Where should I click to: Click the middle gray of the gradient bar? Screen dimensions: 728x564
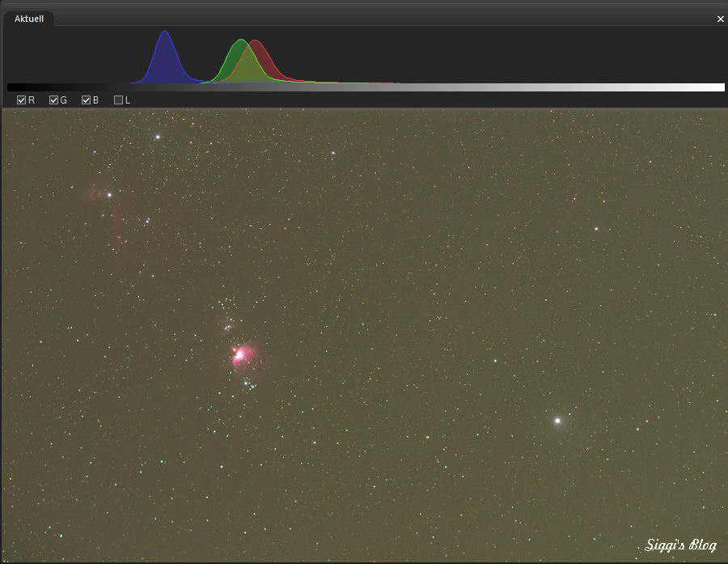[x=366, y=87]
